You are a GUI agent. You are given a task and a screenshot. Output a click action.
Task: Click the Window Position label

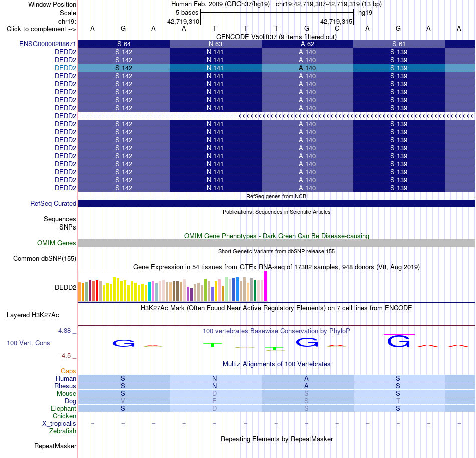click(x=52, y=4)
